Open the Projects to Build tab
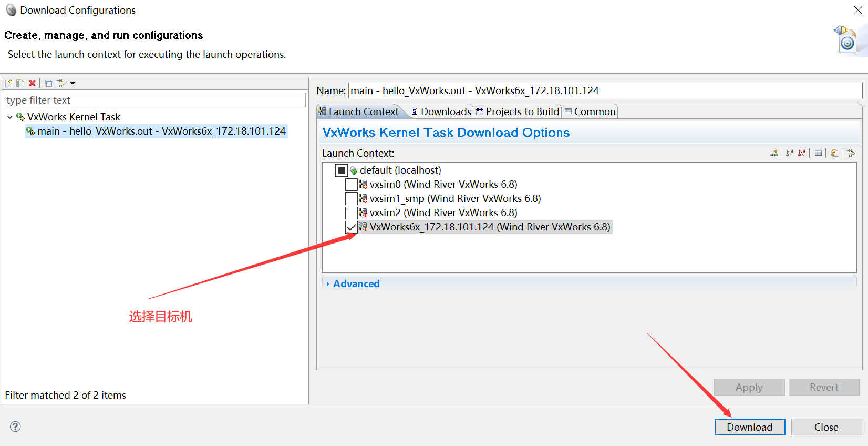 pos(518,111)
